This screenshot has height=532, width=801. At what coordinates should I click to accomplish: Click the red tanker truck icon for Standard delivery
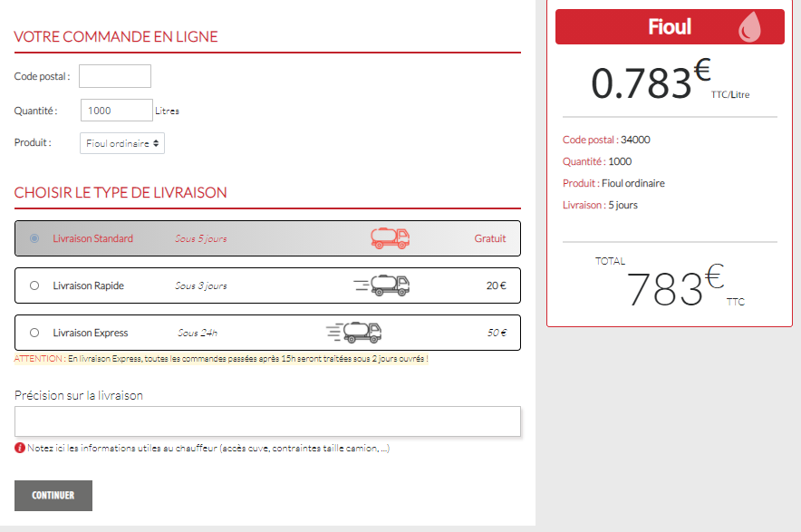point(391,238)
